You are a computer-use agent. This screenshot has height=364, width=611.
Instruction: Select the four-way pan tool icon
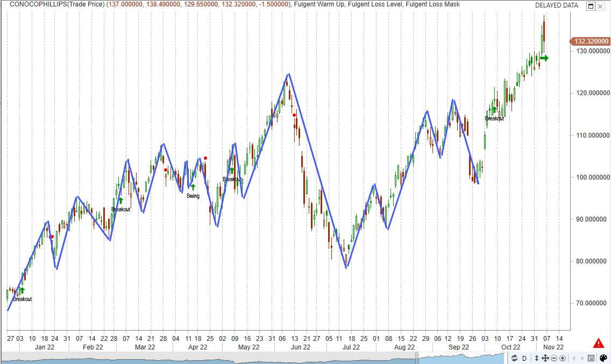[x=545, y=358]
